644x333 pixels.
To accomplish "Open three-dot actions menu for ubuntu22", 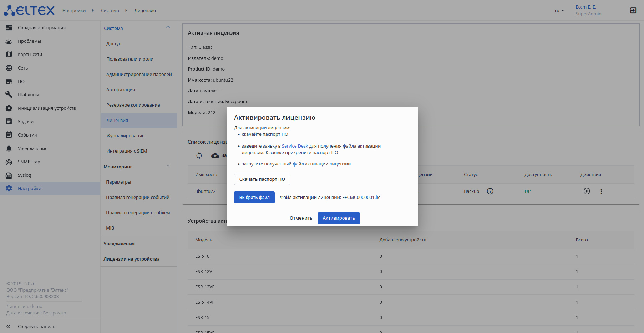I will click(x=601, y=191).
